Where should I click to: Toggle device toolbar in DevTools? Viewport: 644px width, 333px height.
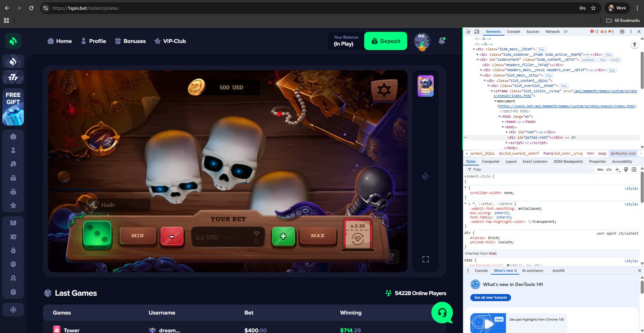477,32
